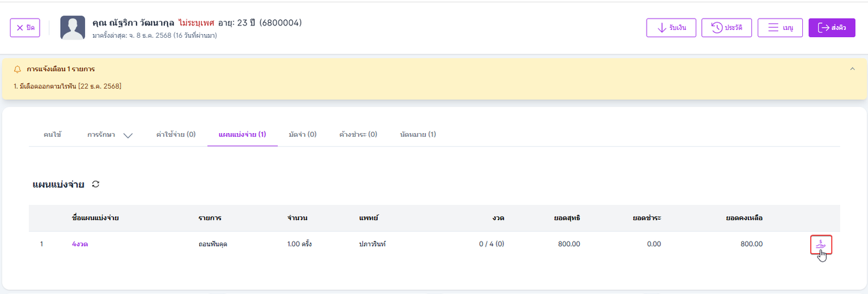Switch to the คนไข้ tab

pyautogui.click(x=53, y=134)
